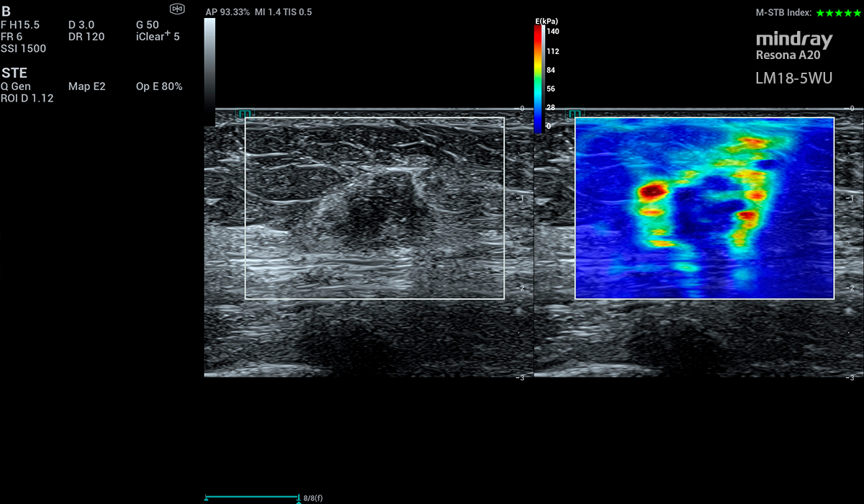Click the Mindray logo

coord(793,40)
